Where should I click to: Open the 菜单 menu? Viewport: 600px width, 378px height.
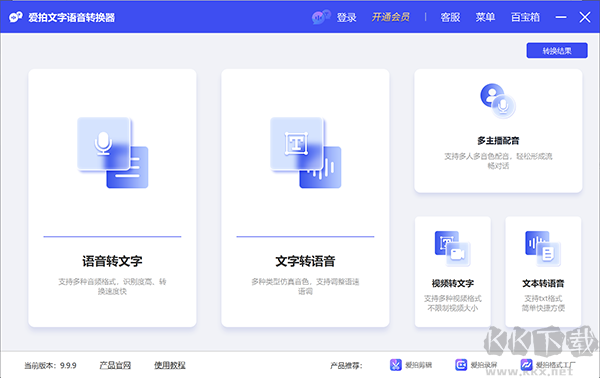485,17
